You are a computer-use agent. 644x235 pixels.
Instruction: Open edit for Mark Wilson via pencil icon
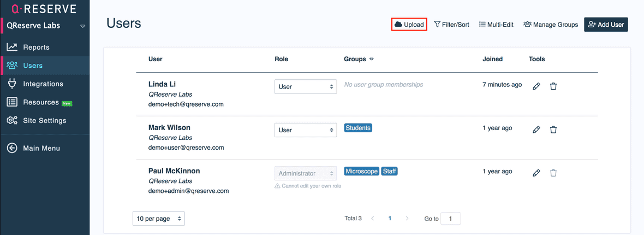point(536,130)
